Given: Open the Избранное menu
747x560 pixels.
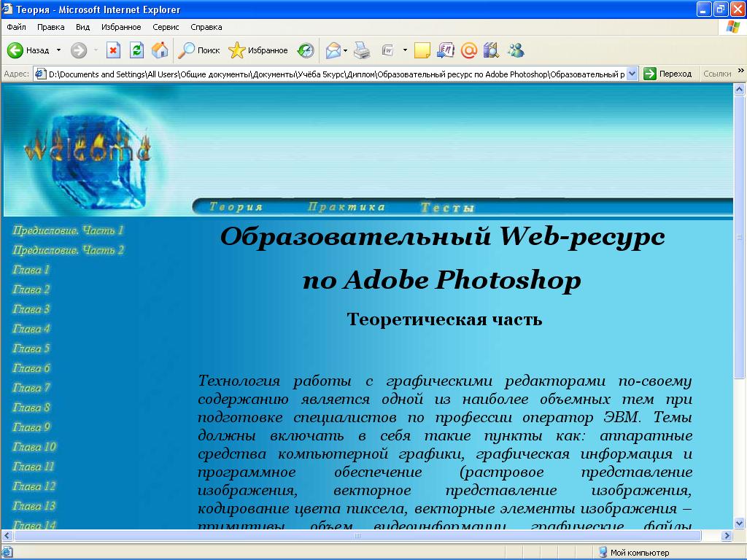Looking at the screenshot, I should click(x=121, y=27).
